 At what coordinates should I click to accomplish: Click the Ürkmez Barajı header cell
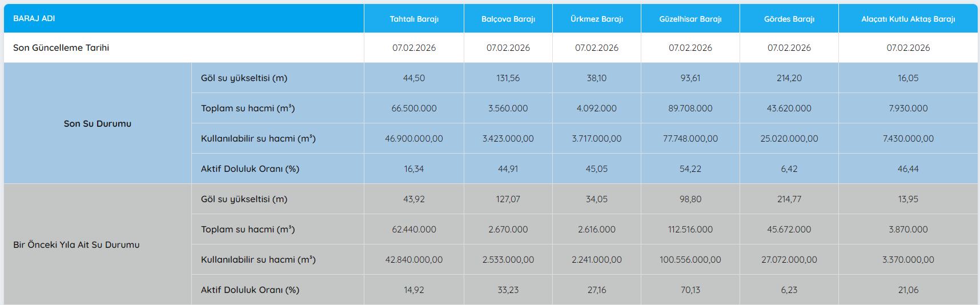596,19
